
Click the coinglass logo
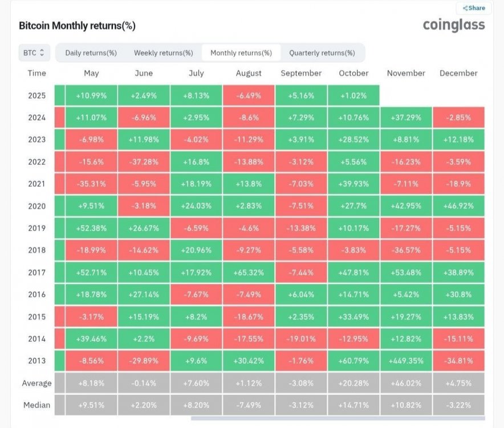tap(454, 25)
